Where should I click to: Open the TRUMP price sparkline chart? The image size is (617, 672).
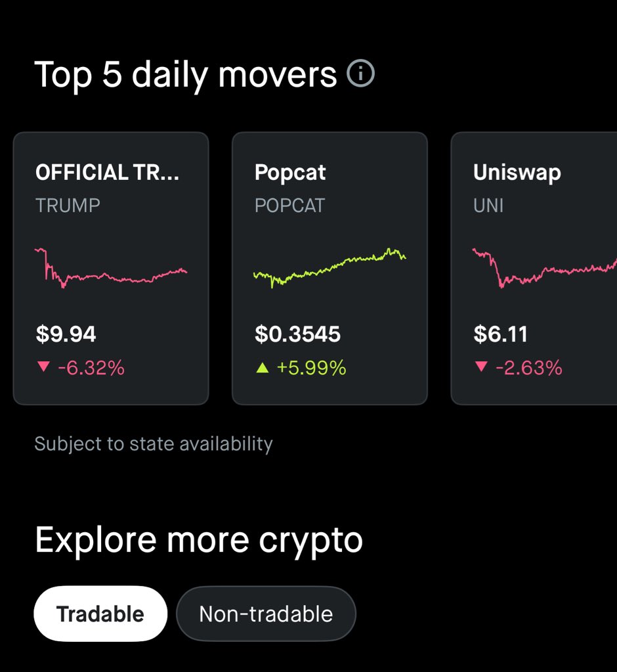pos(111,268)
